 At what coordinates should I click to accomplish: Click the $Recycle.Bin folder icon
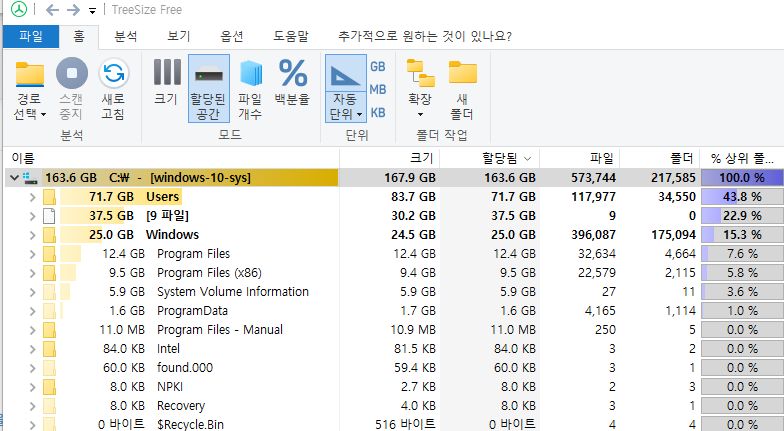[49, 424]
